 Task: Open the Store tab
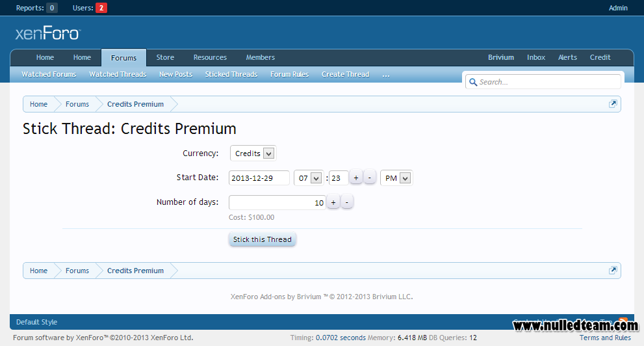coord(165,57)
